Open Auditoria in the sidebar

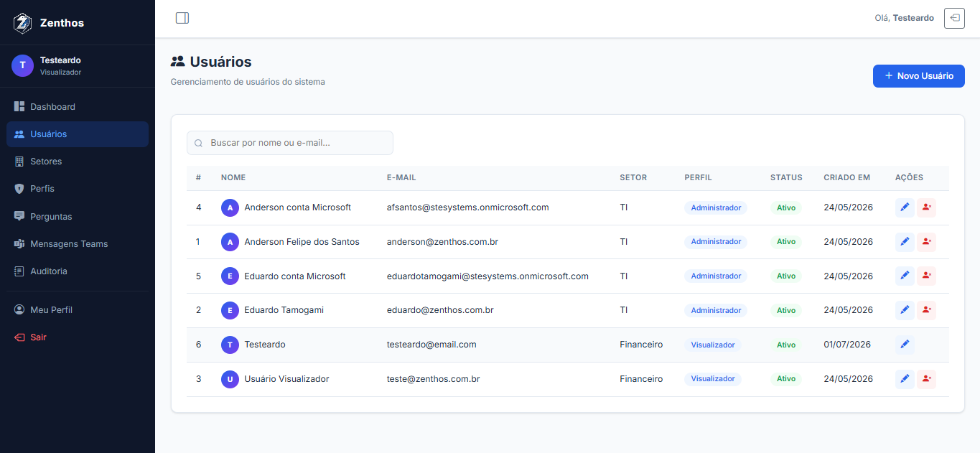click(78, 271)
